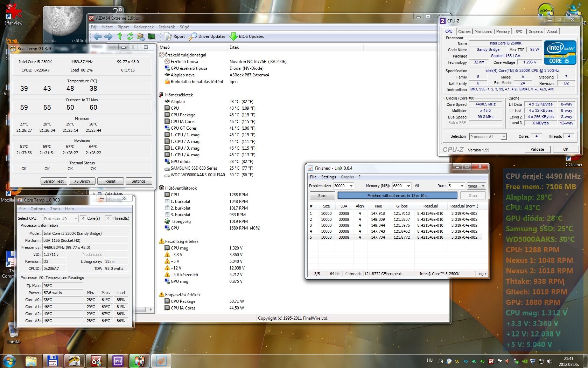Switch to the Mainboard tab in CPU-Z
The width and height of the screenshot is (588, 368).
click(483, 32)
